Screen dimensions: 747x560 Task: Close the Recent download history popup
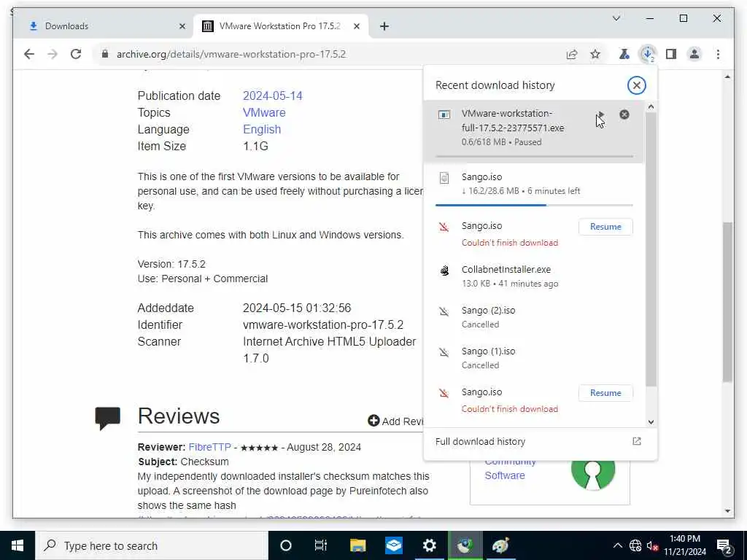[636, 85]
